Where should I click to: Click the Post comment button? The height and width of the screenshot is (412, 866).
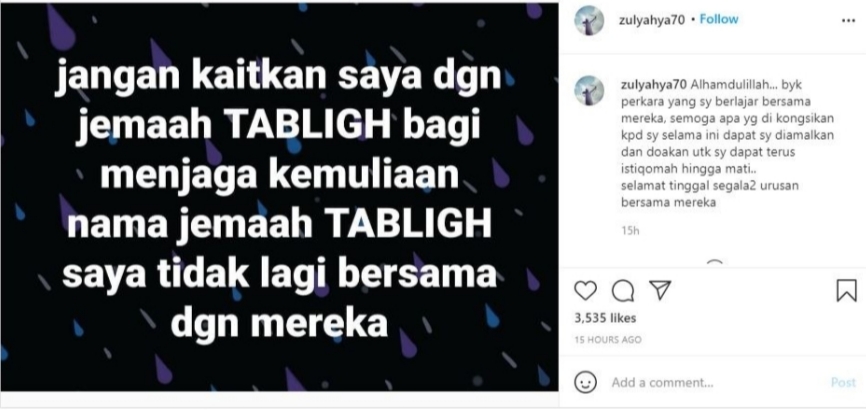coord(843,382)
